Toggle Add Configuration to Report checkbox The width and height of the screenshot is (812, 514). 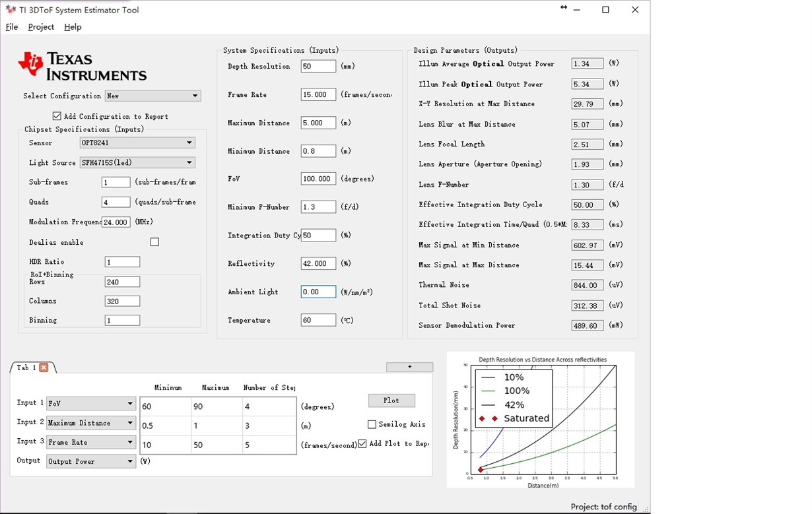click(x=57, y=116)
